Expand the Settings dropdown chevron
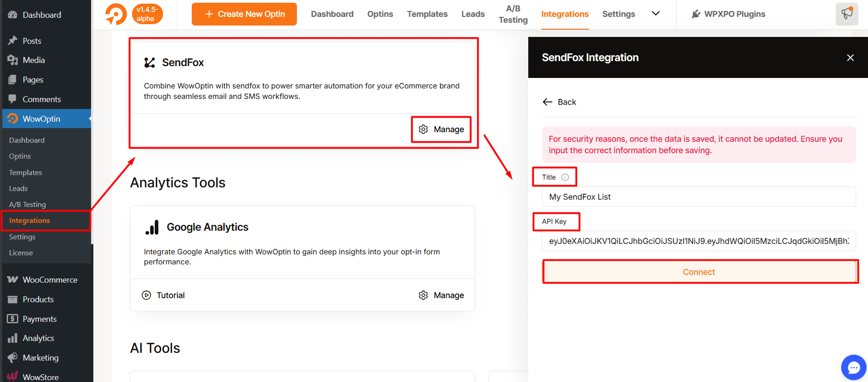The width and height of the screenshot is (868, 382). tap(656, 13)
